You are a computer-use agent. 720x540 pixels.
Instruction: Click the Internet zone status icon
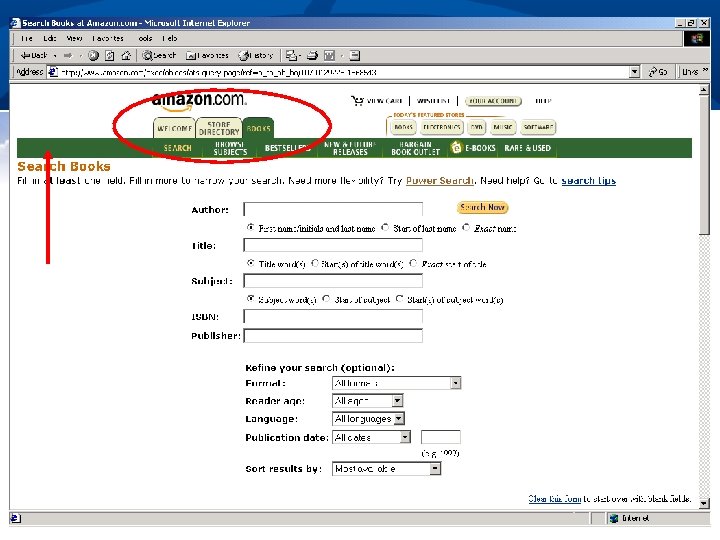point(613,518)
